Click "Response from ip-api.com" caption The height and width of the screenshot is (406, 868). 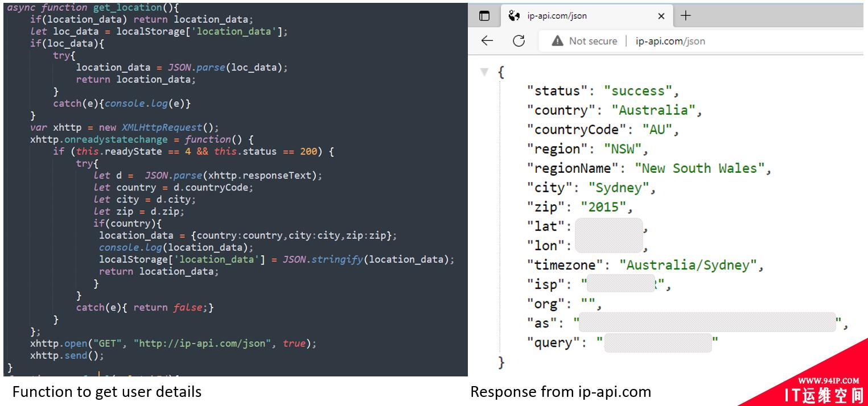[561, 392]
